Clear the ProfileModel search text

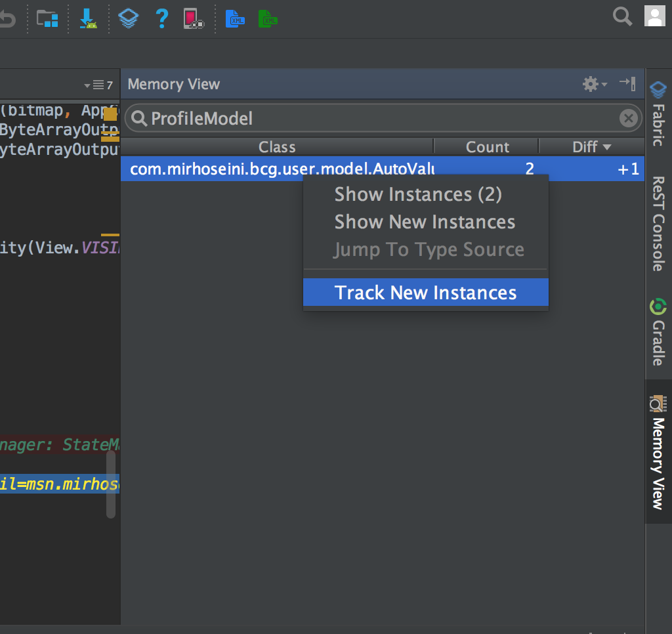pos(628,118)
